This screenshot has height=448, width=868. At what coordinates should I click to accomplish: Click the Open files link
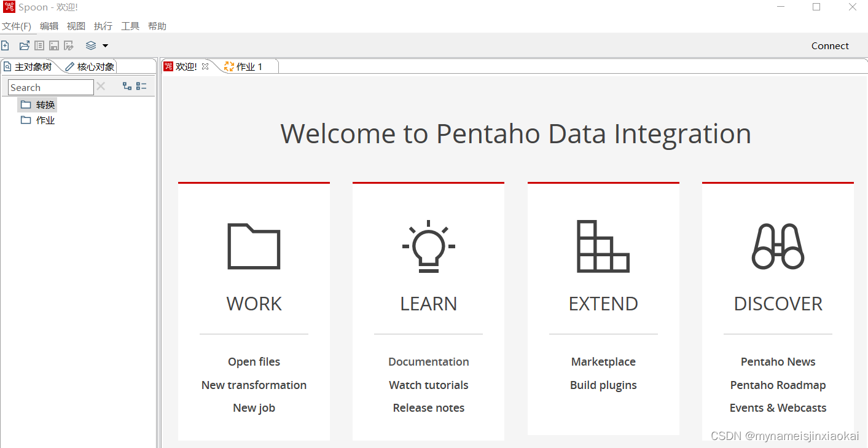[x=254, y=362]
